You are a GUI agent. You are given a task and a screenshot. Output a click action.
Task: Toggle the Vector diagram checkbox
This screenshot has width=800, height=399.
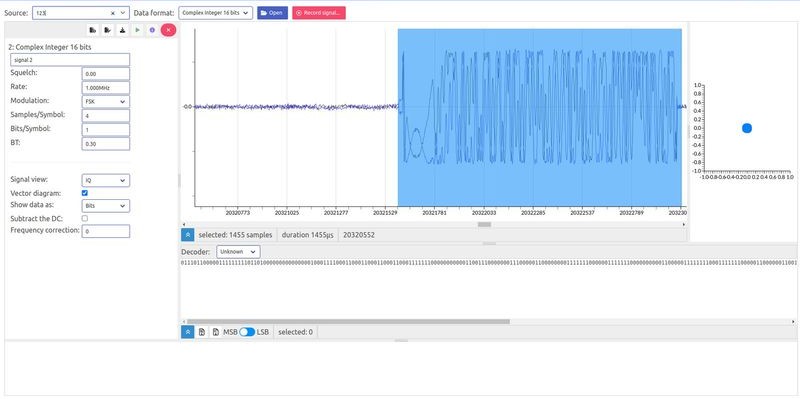point(85,193)
